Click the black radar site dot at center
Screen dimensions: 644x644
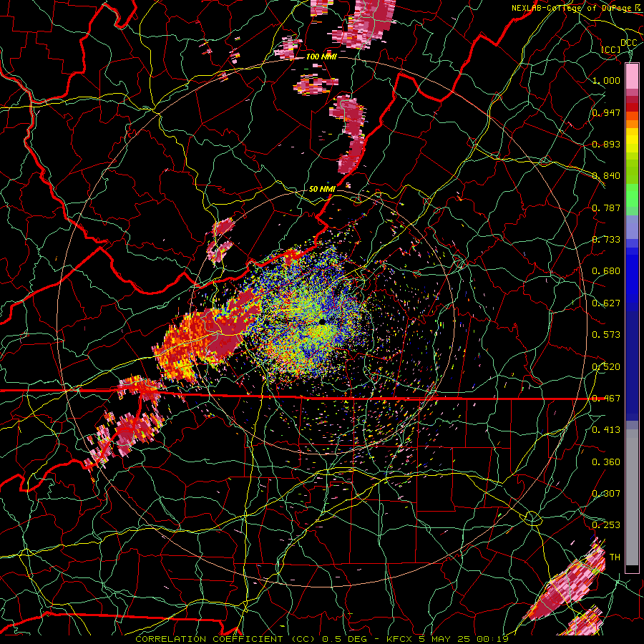pos(322,321)
